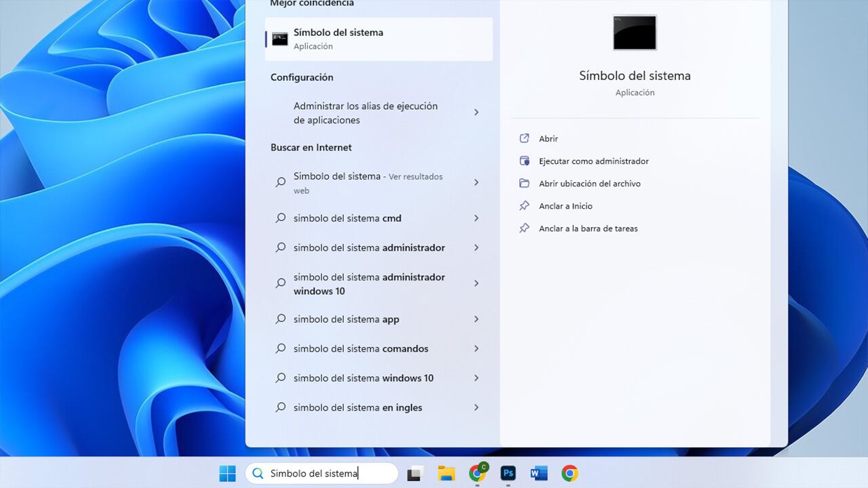Open File Explorer from the taskbar
868x488 pixels.
coord(446,473)
